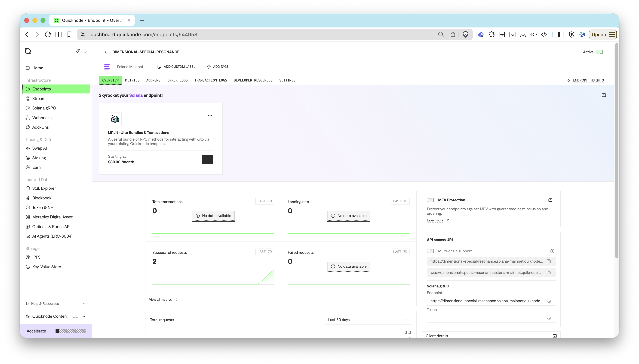Open the browser sidebar panel icon
Screen dimensions: 639x364
point(561,34)
